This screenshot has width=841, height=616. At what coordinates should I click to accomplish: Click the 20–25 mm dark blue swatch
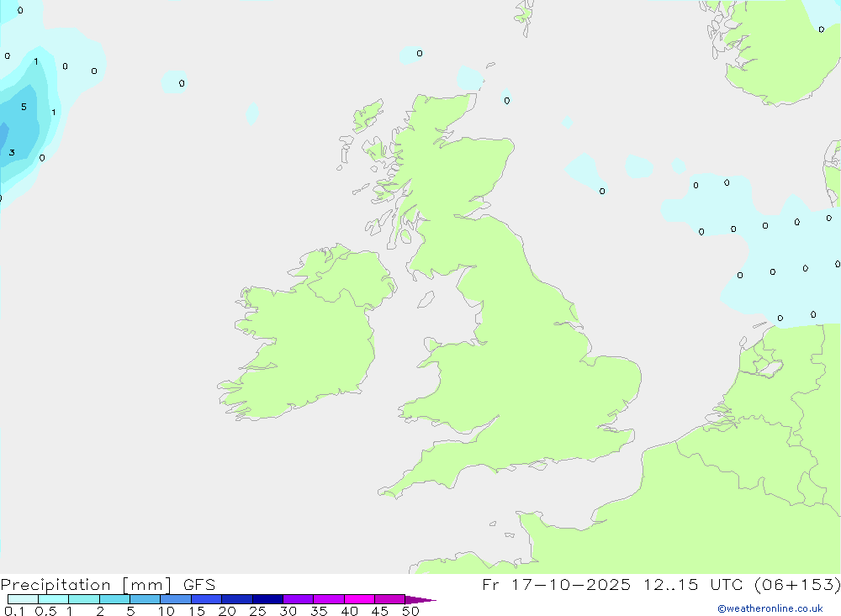(237, 599)
